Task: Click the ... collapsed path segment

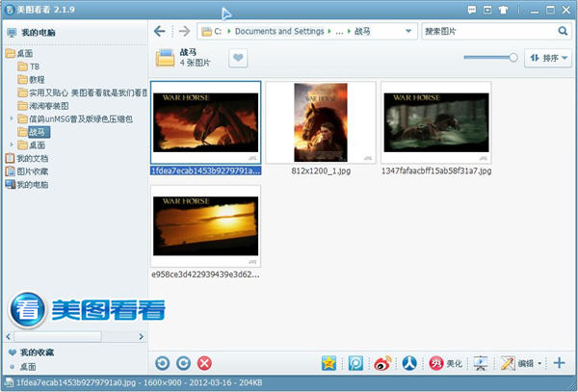Action: tap(339, 32)
